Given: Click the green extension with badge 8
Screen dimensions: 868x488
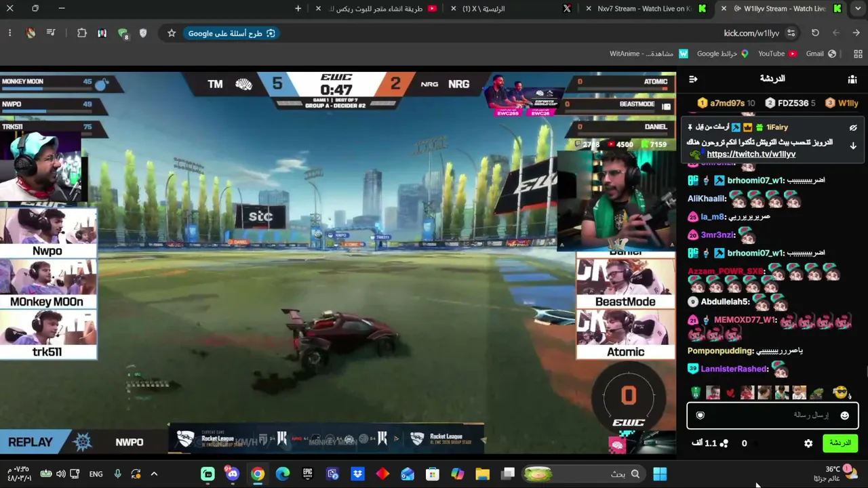Looking at the screenshot, I should [x=123, y=33].
